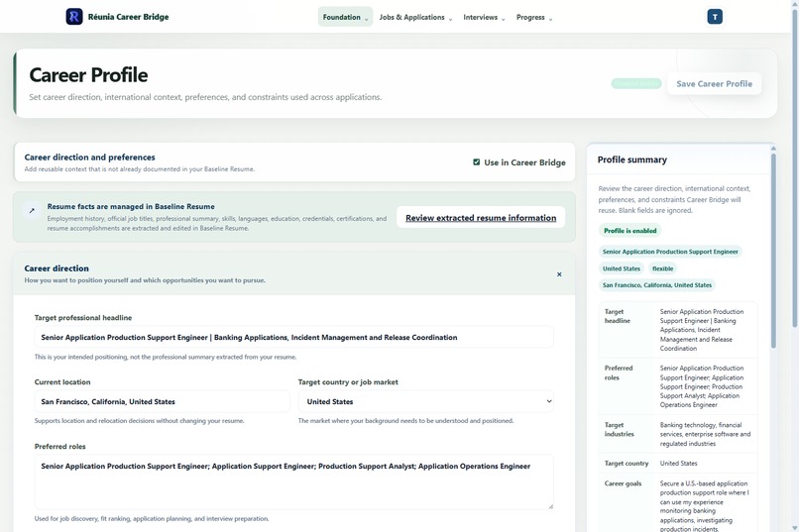Toggle the Use in Career Bridge checkbox
The width and height of the screenshot is (799, 532).
(477, 162)
